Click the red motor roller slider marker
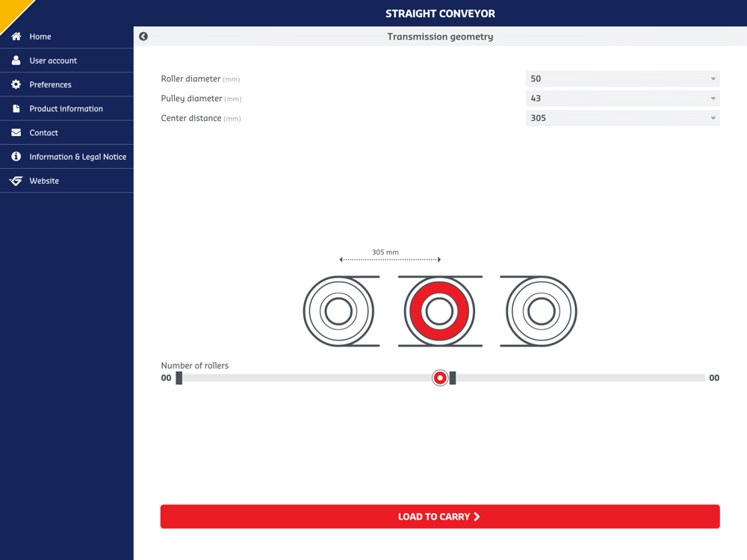 click(440, 378)
